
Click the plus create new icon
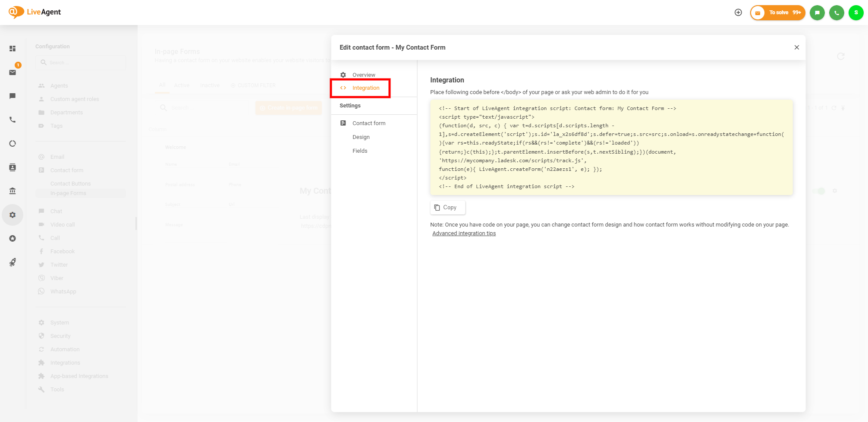click(x=738, y=13)
